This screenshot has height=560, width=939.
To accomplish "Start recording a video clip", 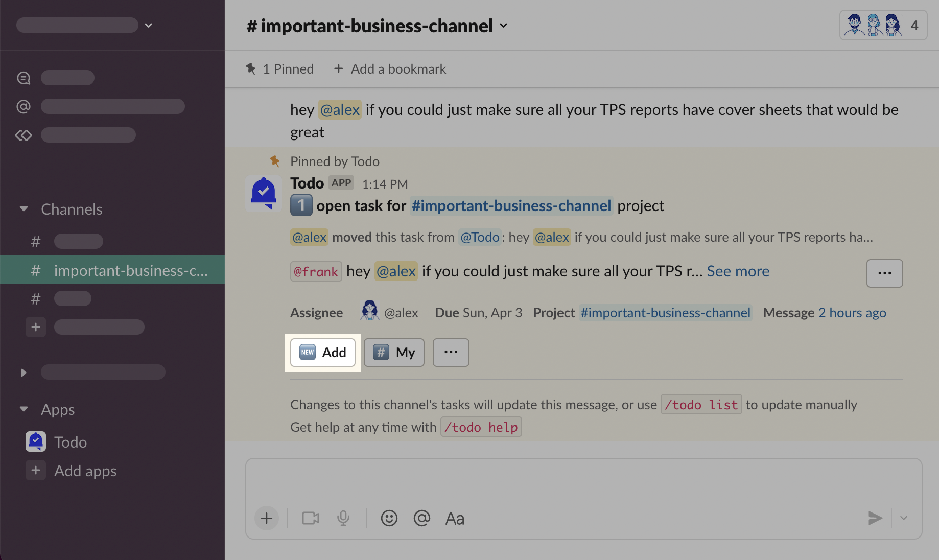I will [310, 518].
